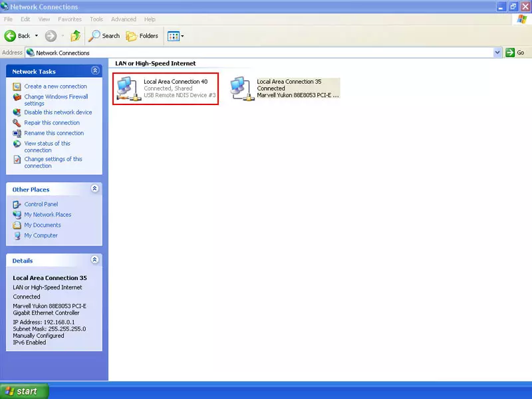
Task: Click the Local Area Connection 40 label
Action: coord(176,82)
